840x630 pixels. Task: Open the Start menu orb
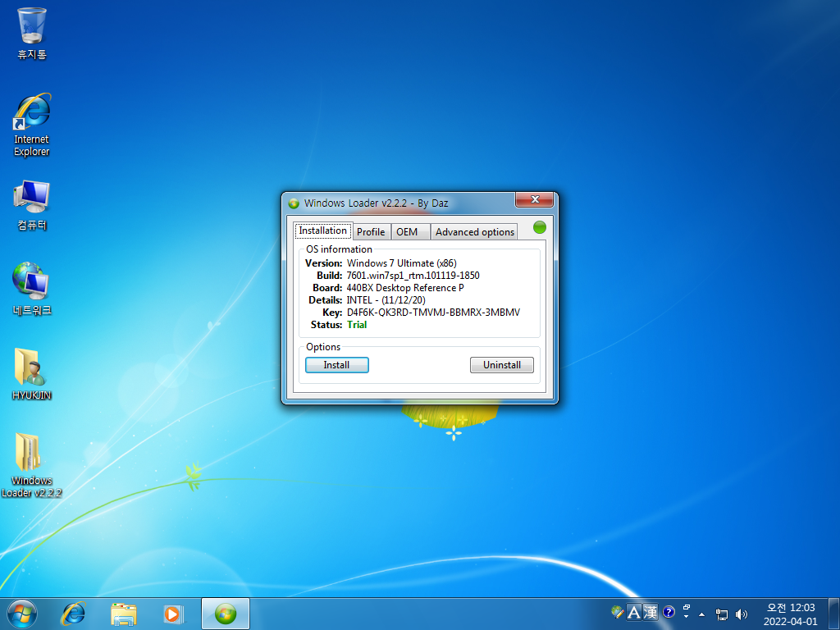pyautogui.click(x=22, y=614)
